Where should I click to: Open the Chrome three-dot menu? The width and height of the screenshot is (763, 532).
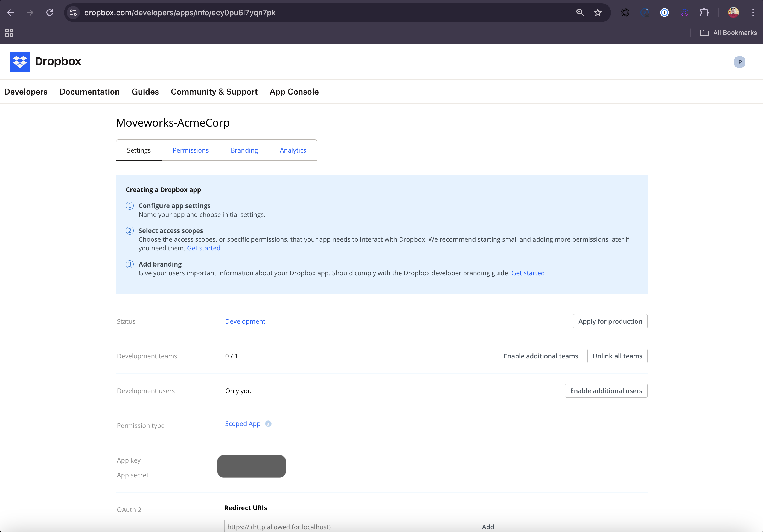(753, 13)
